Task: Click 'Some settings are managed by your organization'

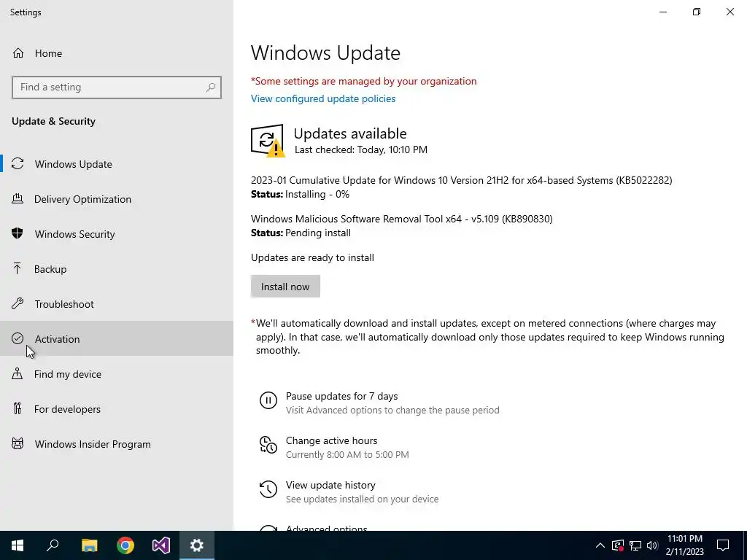Action: point(363,81)
